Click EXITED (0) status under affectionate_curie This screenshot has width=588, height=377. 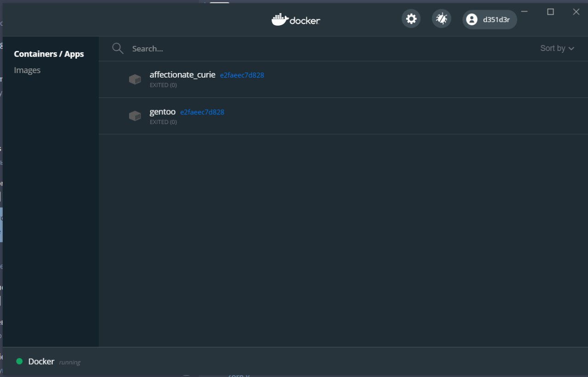(x=163, y=85)
